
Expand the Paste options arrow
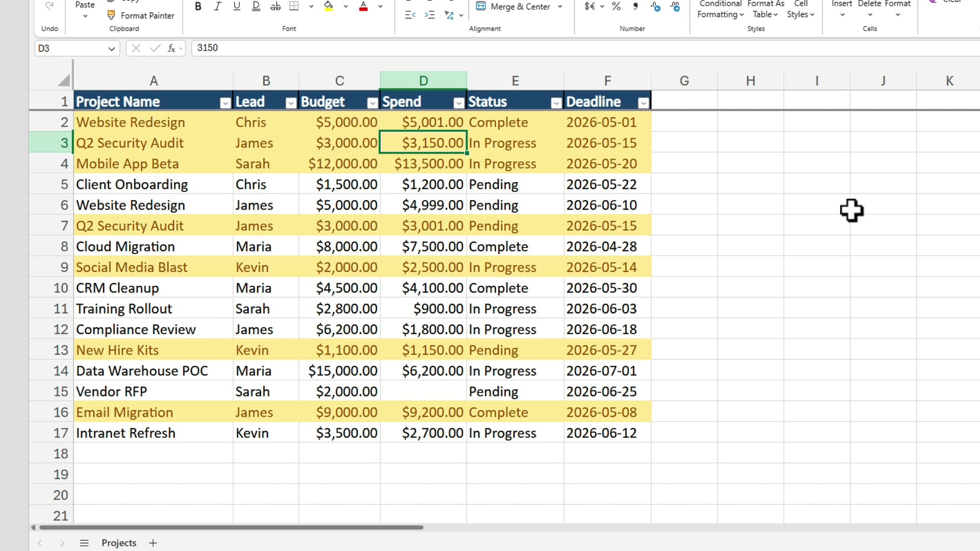tap(85, 16)
